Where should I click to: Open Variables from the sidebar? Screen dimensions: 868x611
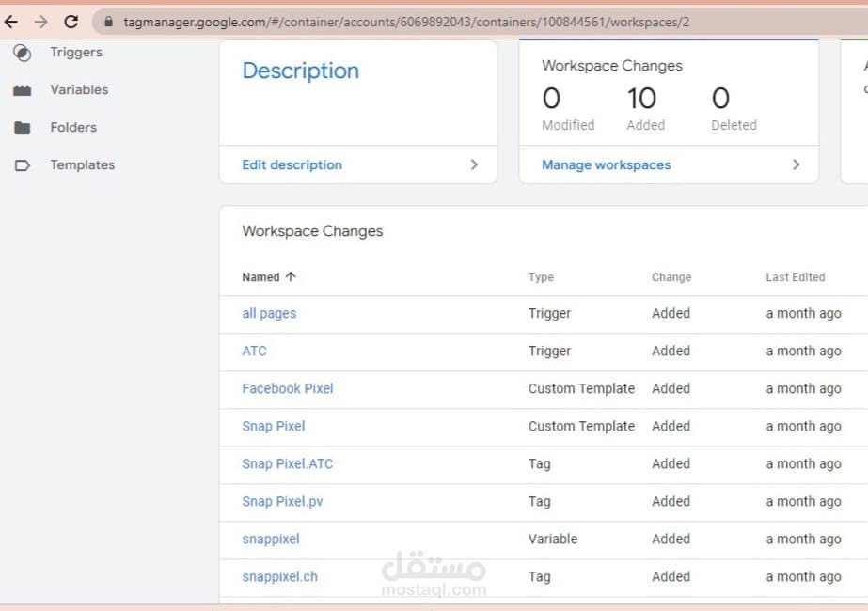click(x=79, y=89)
